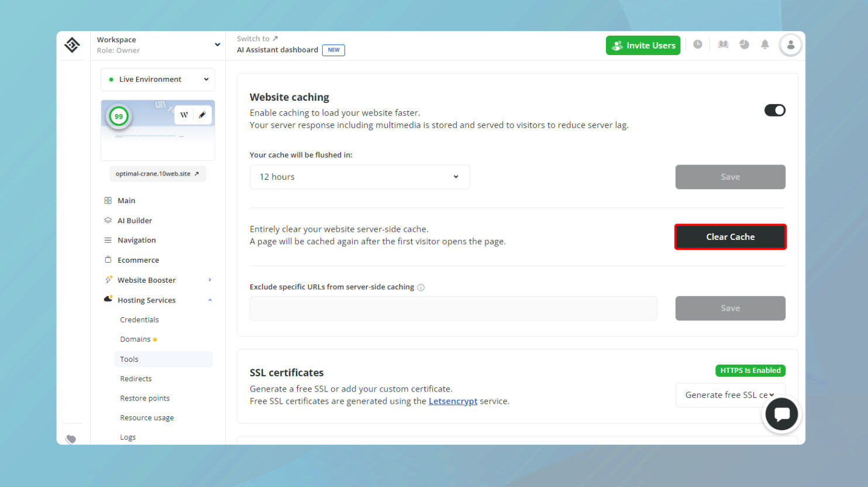
Task: Follow the Letsencrypt link
Action: (453, 401)
